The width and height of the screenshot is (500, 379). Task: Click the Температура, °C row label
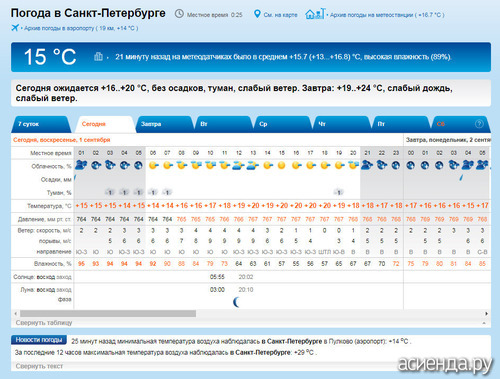(x=49, y=206)
